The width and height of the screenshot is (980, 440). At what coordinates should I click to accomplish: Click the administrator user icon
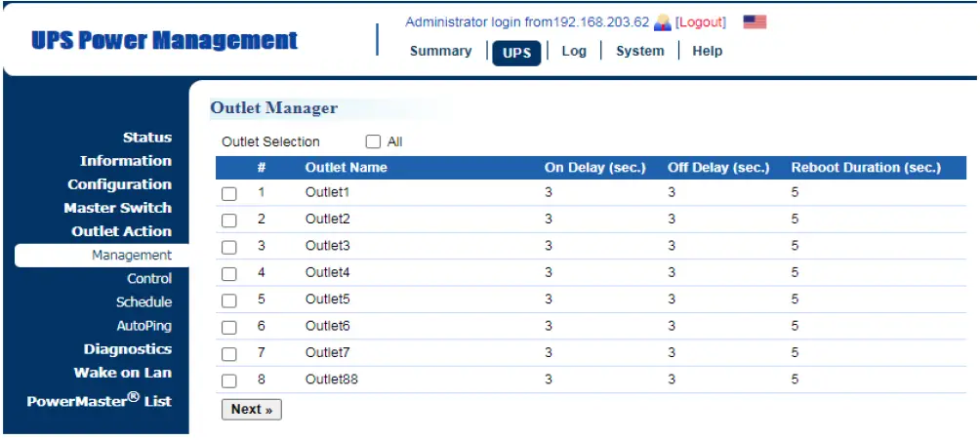click(662, 23)
